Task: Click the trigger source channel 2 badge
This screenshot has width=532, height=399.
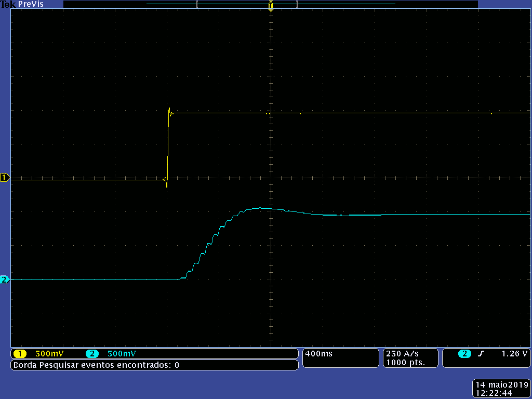Action: click(x=464, y=354)
